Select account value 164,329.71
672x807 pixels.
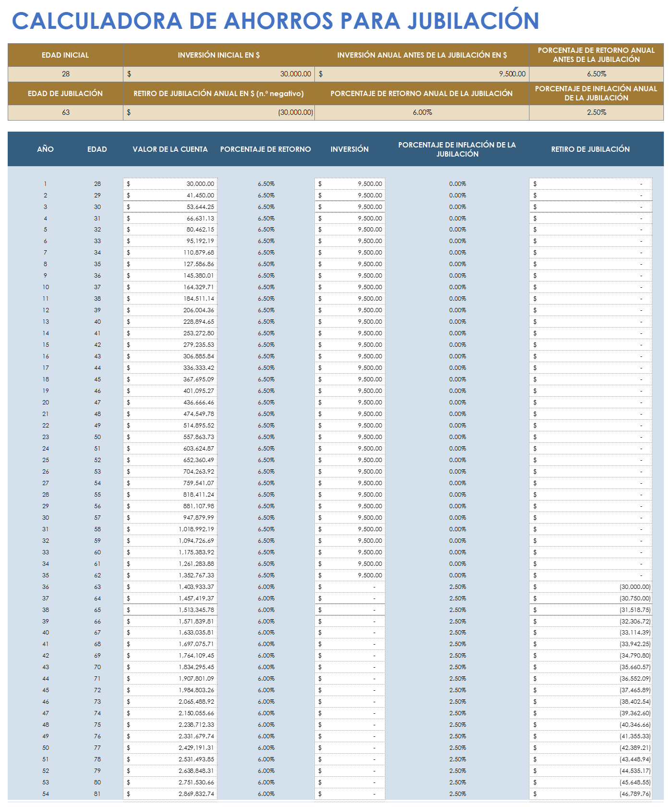170,287
